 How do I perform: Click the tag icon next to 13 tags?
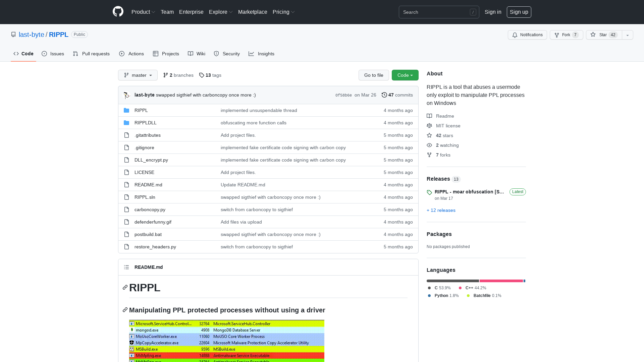202,75
